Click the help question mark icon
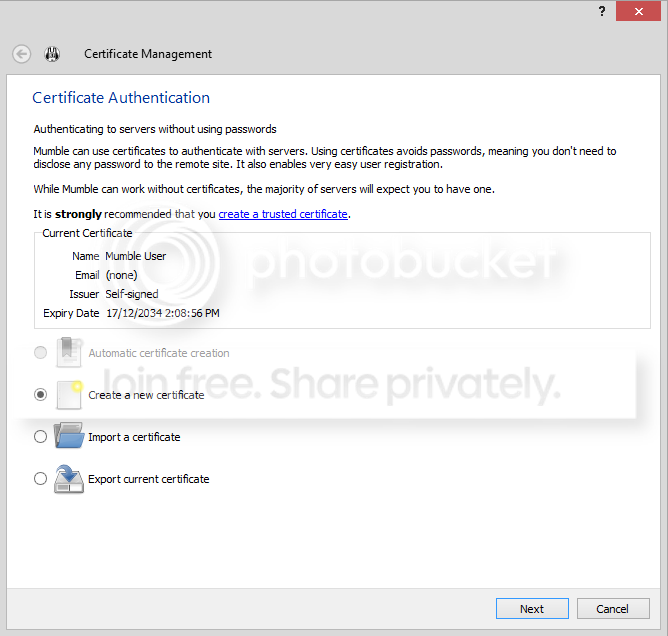Screen dimensions: 668x636 pyautogui.click(x=602, y=11)
